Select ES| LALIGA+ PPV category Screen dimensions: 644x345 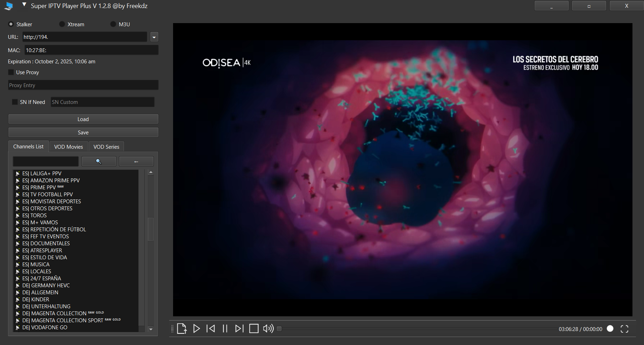76,173
